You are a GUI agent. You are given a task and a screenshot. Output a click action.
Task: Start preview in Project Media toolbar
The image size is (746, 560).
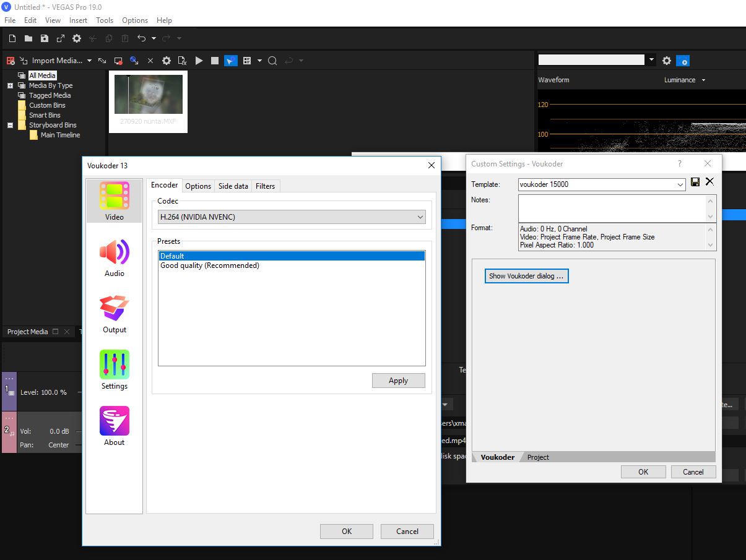pos(199,61)
